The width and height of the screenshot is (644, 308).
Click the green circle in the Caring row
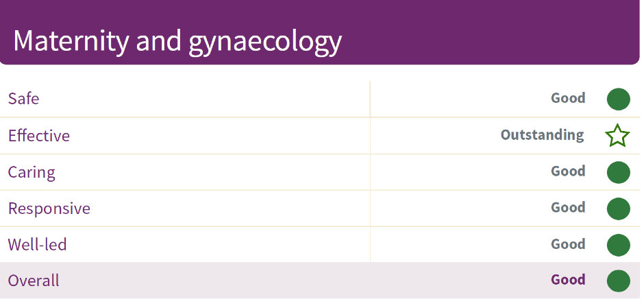click(x=618, y=172)
